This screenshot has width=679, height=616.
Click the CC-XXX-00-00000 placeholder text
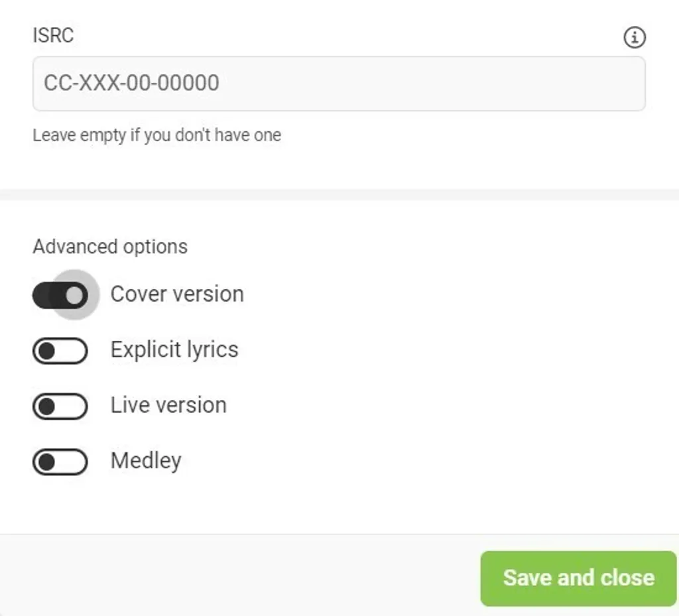coord(131,84)
